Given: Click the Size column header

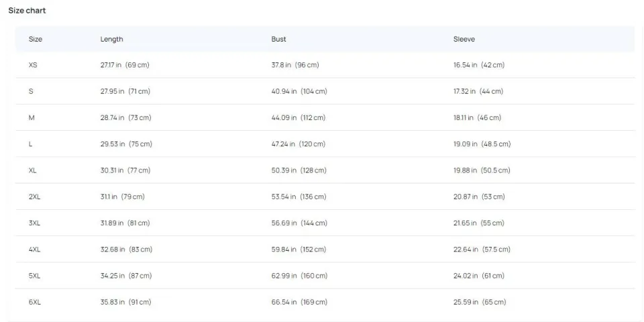Looking at the screenshot, I should click(x=36, y=39).
